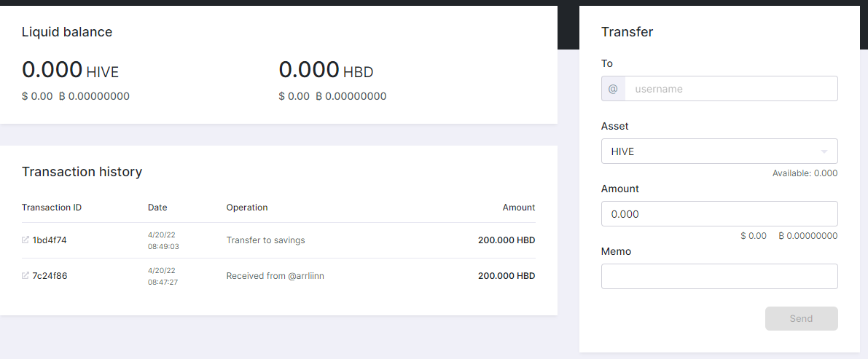Viewport: 868px width, 359px height.
Task: Click dollar and BTC value under HBD balance
Action: 332,96
